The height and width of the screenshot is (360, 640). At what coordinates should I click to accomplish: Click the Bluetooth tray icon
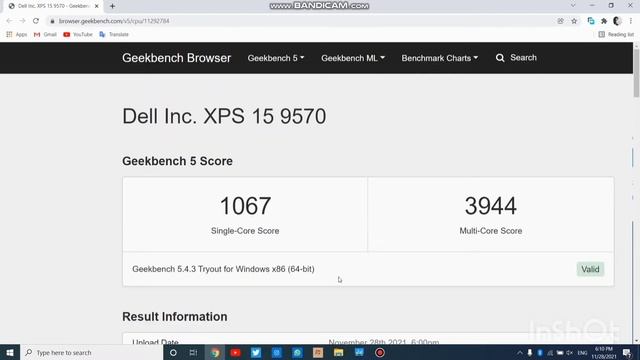(x=540, y=353)
